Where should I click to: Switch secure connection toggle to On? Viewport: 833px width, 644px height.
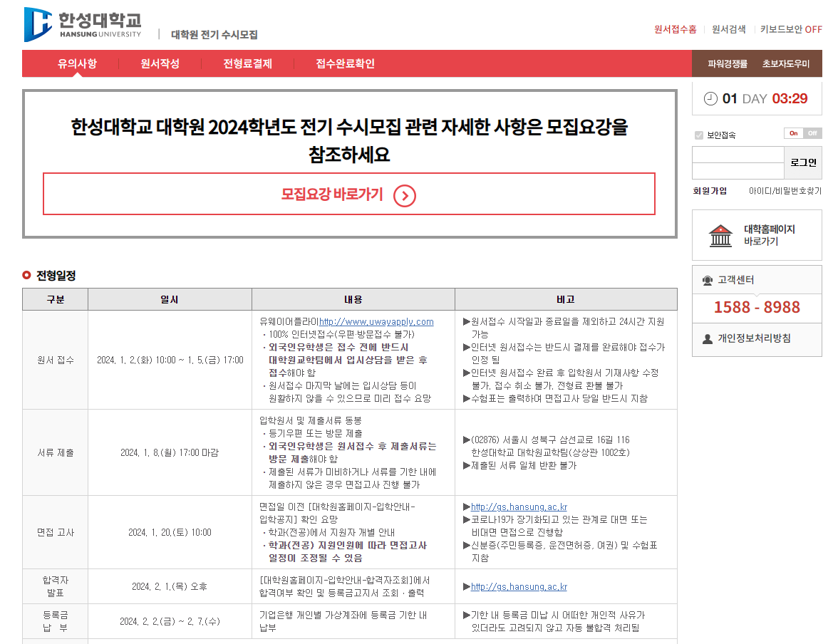pyautogui.click(x=793, y=133)
